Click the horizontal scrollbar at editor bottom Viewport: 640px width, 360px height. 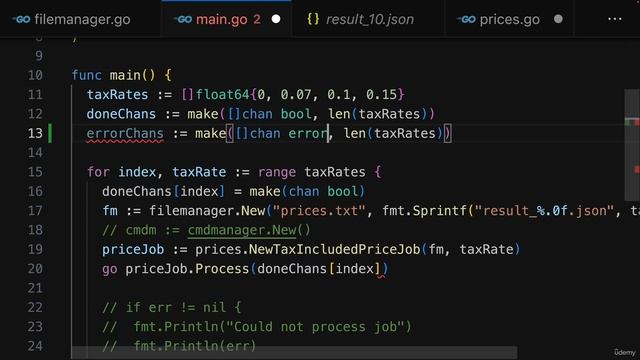click(x=294, y=353)
